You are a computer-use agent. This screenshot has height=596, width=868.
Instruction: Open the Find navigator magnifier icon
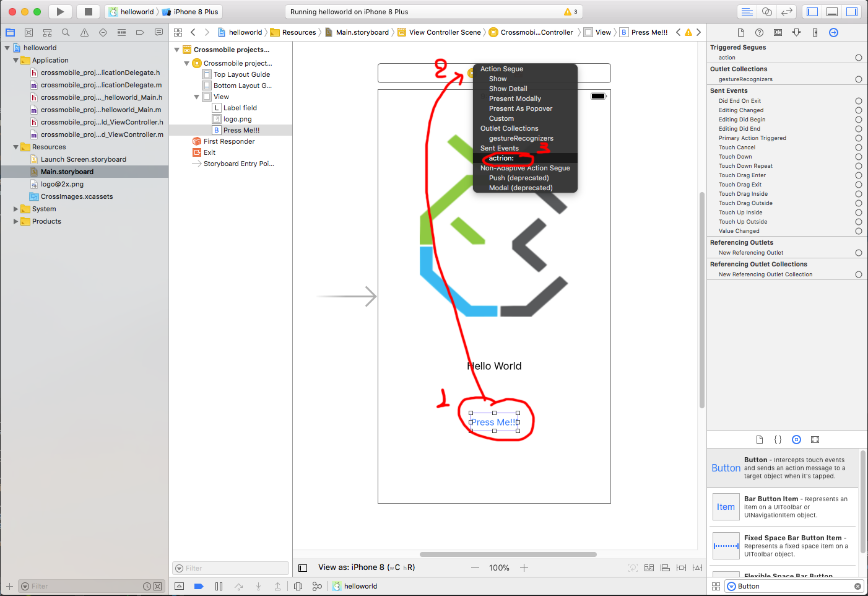click(66, 32)
